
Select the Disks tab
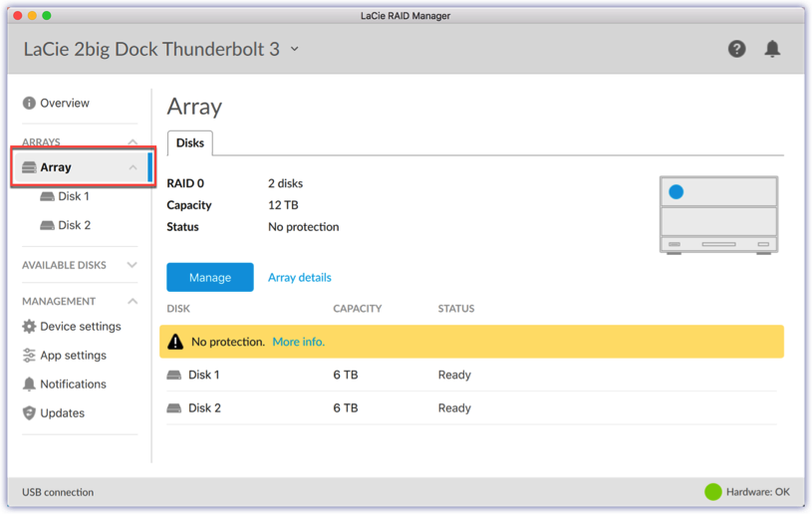190,143
